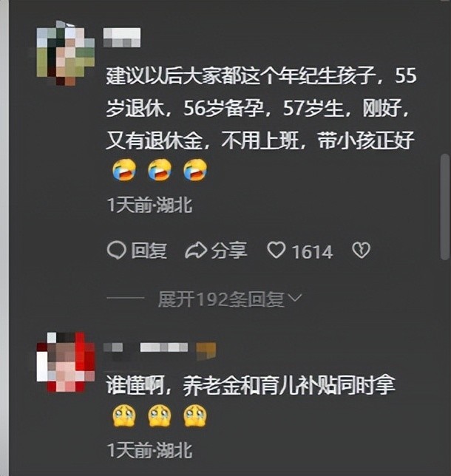Click the 养老金和育儿补贴 comment text
The image size is (451, 476).
click(251, 386)
